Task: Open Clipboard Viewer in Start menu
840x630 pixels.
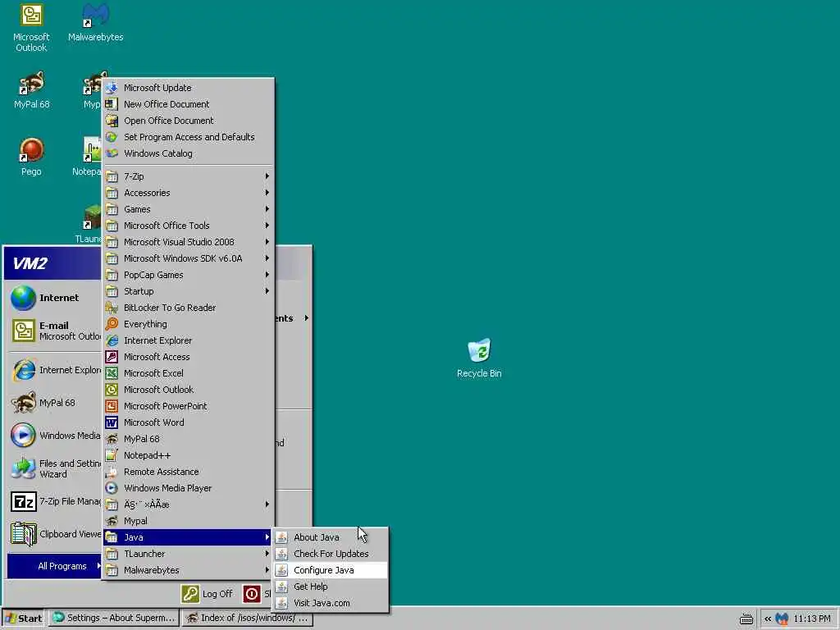Action: click(x=55, y=534)
